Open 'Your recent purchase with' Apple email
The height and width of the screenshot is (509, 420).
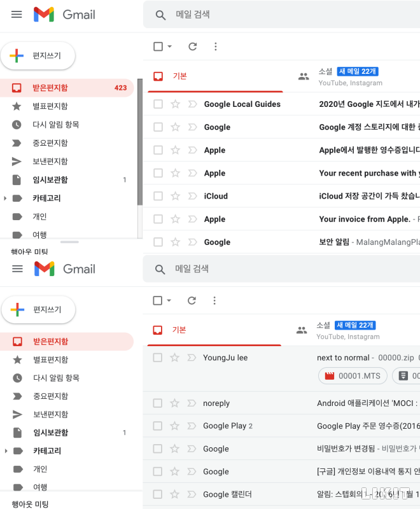281,173
